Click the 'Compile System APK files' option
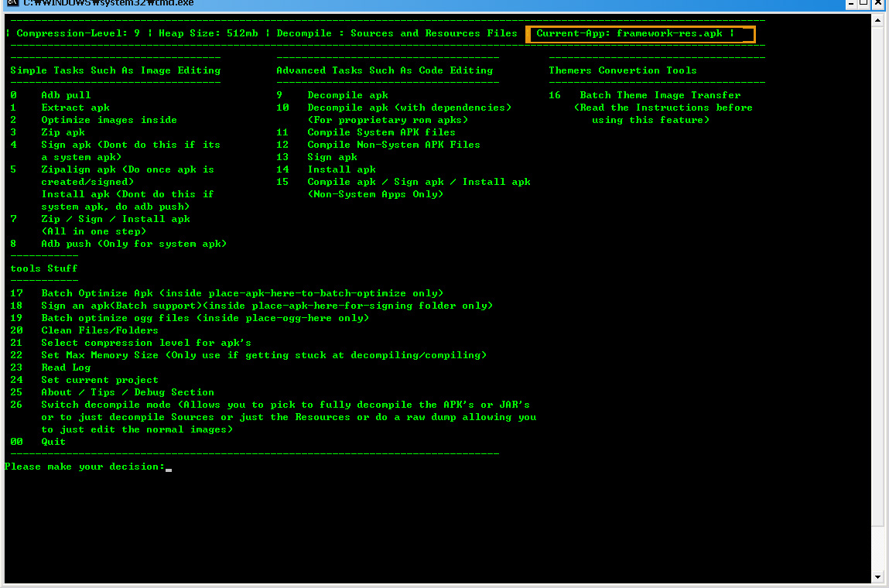 (381, 132)
